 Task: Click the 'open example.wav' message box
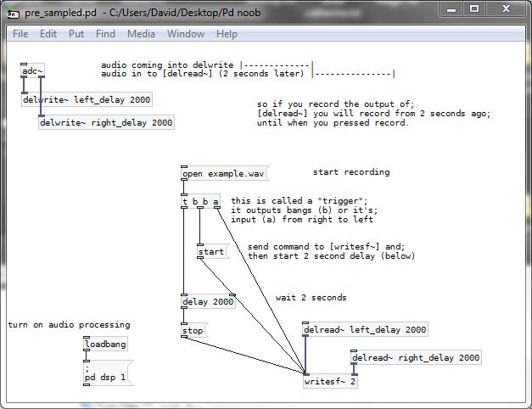click(223, 174)
